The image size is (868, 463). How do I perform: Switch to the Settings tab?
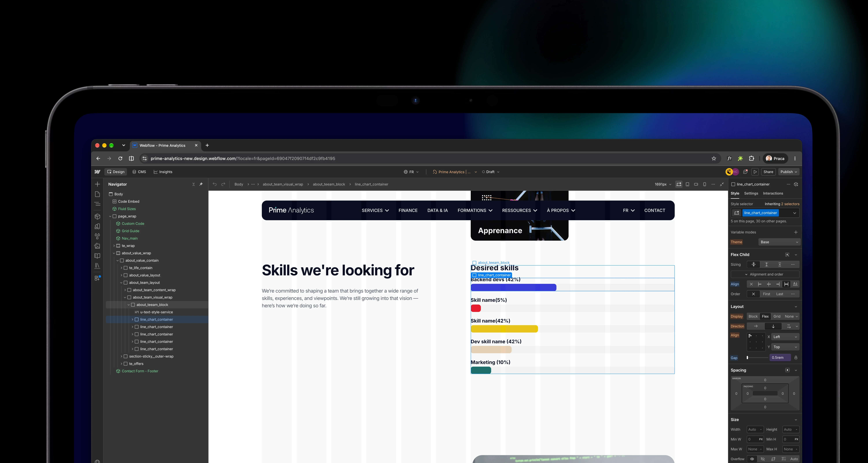[751, 193]
